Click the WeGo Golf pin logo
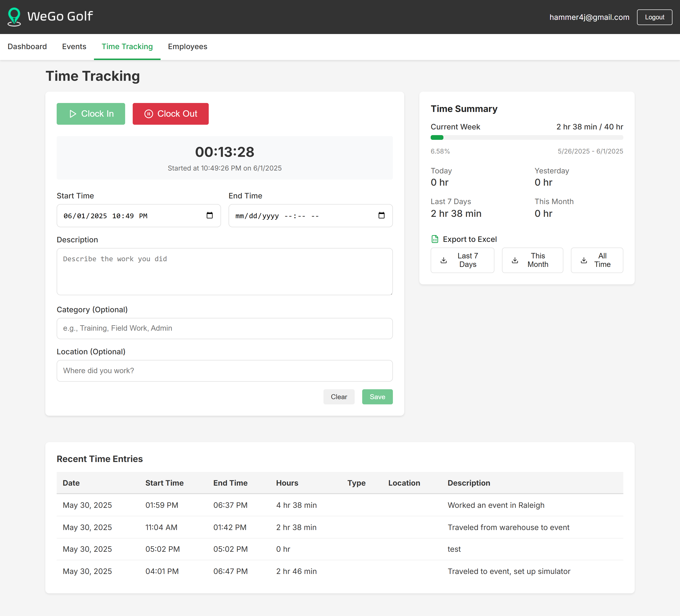Screen dimensions: 680x616 coord(14,17)
